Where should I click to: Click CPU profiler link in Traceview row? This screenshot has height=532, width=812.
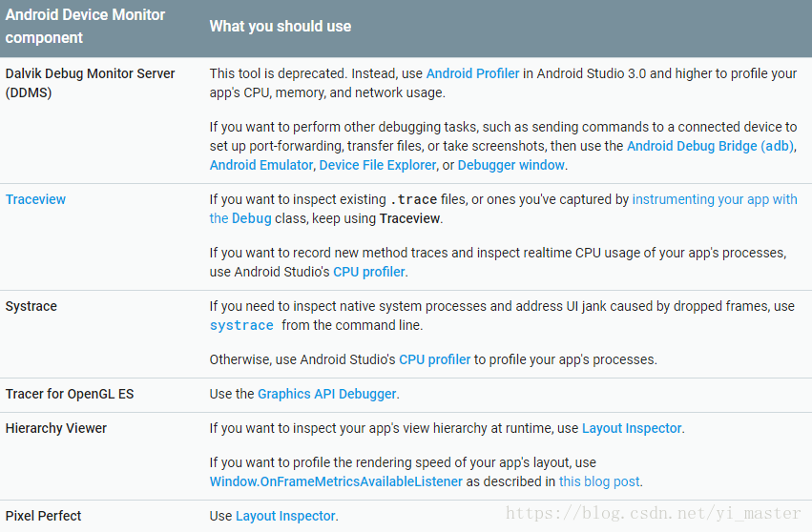tap(368, 272)
